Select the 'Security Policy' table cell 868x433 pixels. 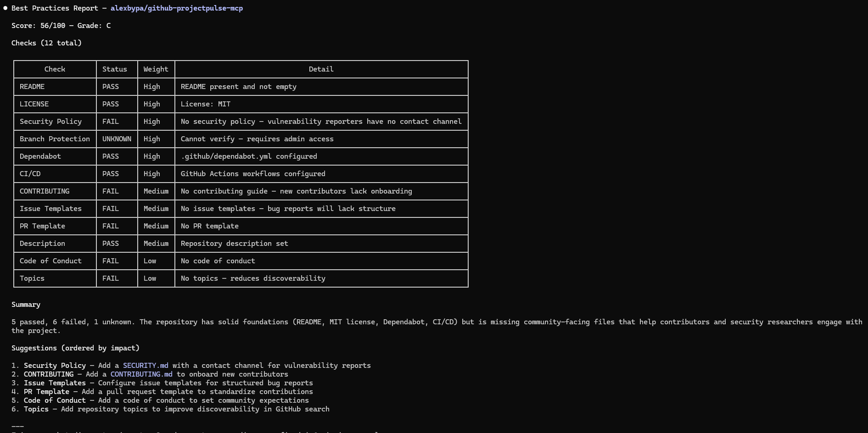[x=55, y=122]
